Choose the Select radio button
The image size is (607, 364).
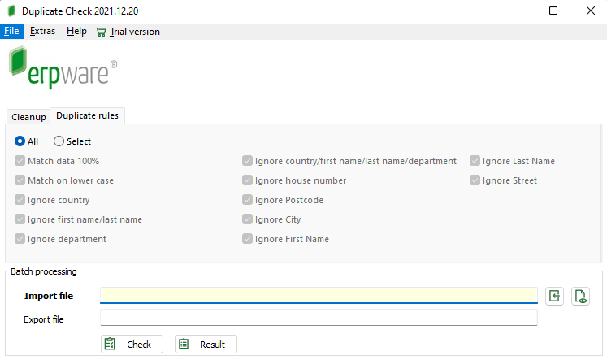point(59,141)
